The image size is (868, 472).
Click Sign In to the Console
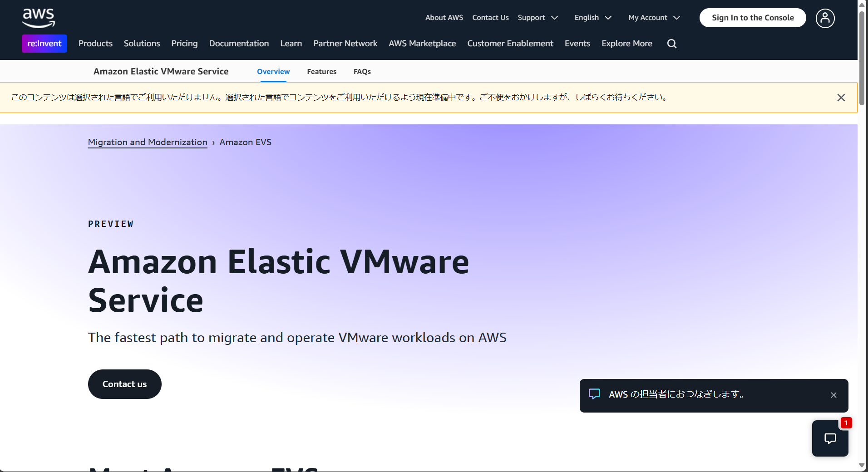coord(752,17)
